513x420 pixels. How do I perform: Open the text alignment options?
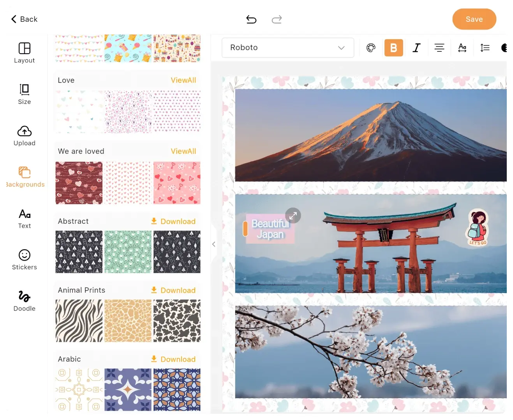pos(439,47)
